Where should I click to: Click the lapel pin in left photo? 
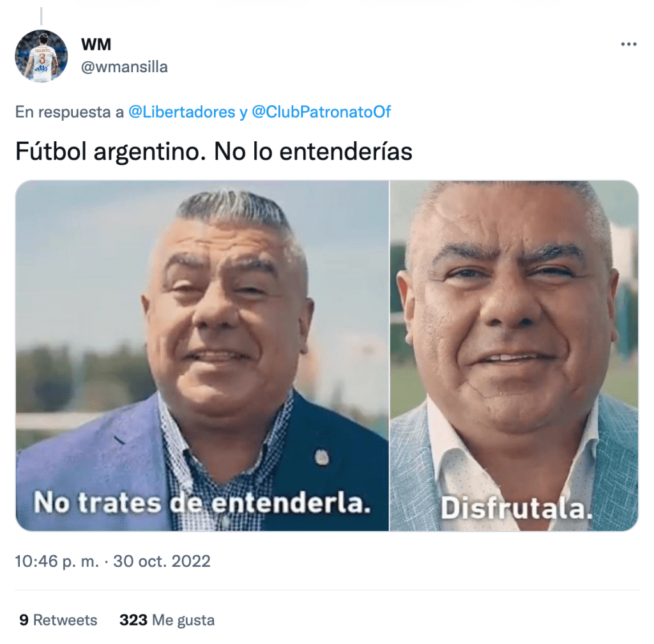point(322,457)
